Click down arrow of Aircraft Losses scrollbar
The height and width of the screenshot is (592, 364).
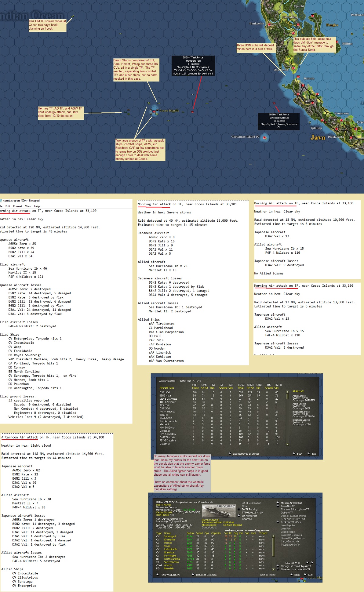click(287, 444)
